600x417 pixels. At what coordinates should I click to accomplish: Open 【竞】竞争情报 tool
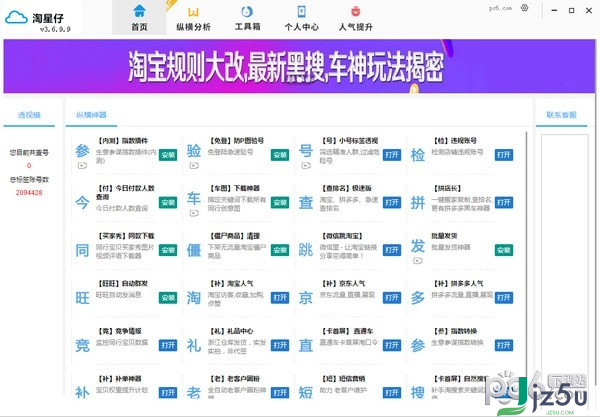tap(168, 345)
